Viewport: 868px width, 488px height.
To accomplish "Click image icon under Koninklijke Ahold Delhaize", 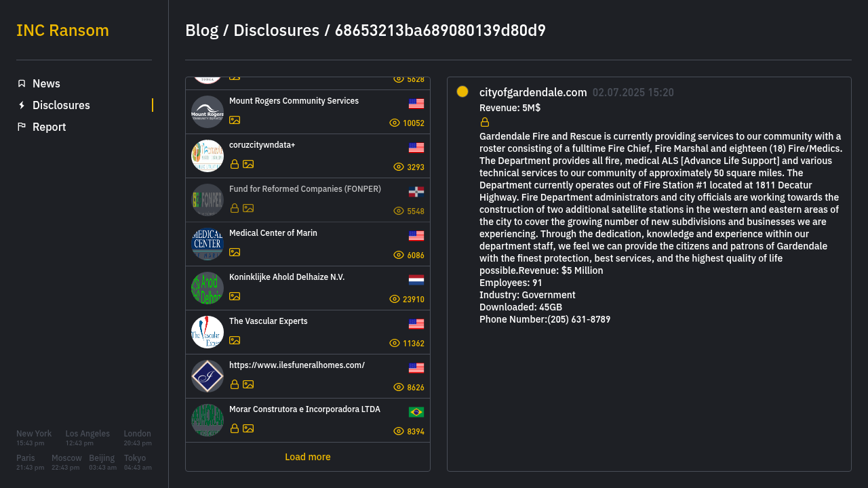I will (235, 296).
